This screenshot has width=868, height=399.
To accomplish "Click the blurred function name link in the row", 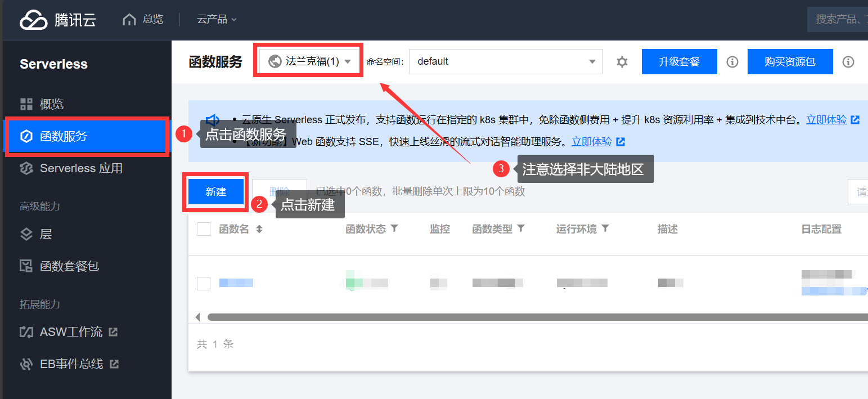I will pos(236,283).
